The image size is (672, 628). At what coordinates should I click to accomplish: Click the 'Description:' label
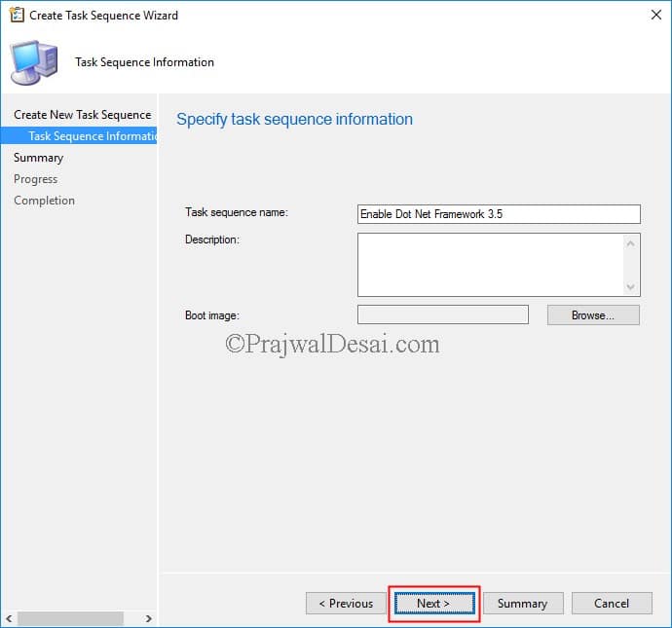pyautogui.click(x=212, y=240)
